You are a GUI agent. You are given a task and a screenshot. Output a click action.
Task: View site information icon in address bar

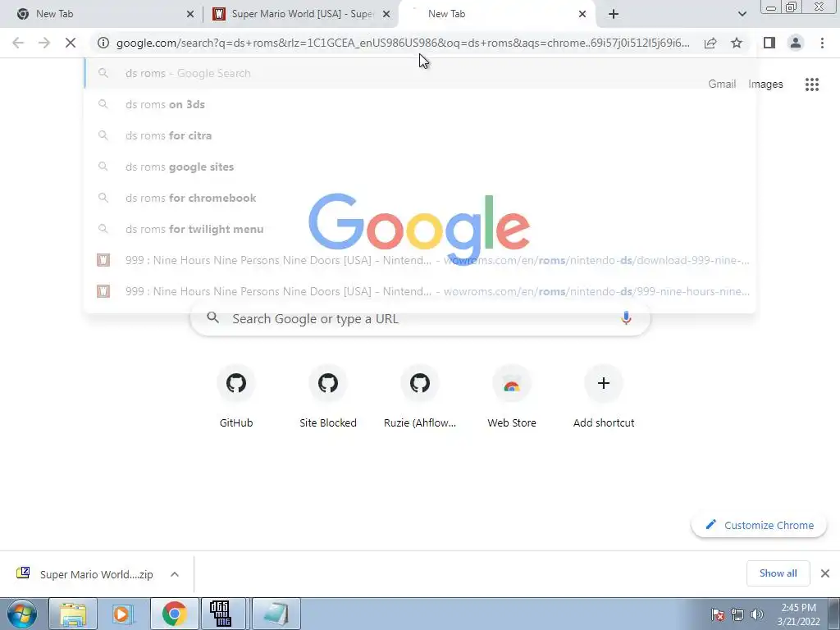pyautogui.click(x=103, y=43)
